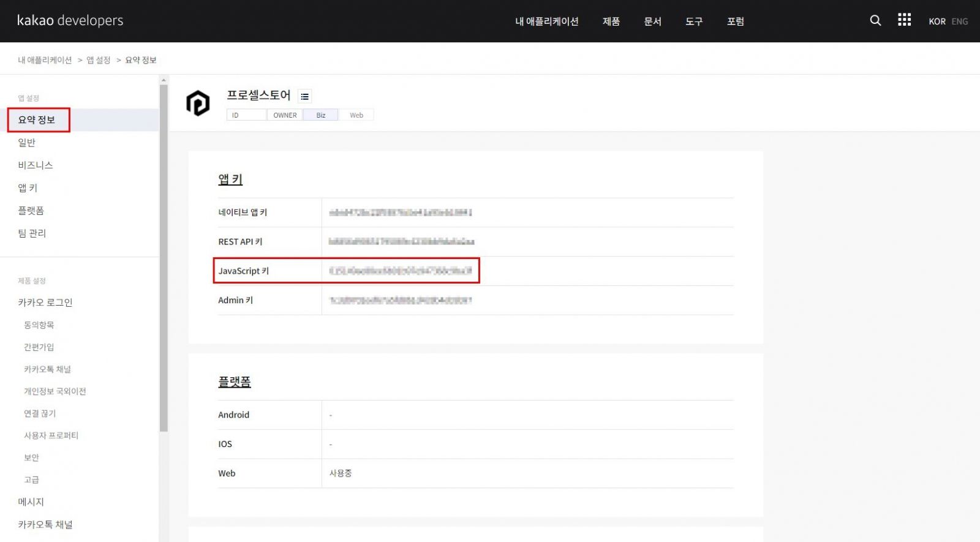The width and height of the screenshot is (980, 542).
Task: Select the REST API 키 value
Action: (x=402, y=242)
